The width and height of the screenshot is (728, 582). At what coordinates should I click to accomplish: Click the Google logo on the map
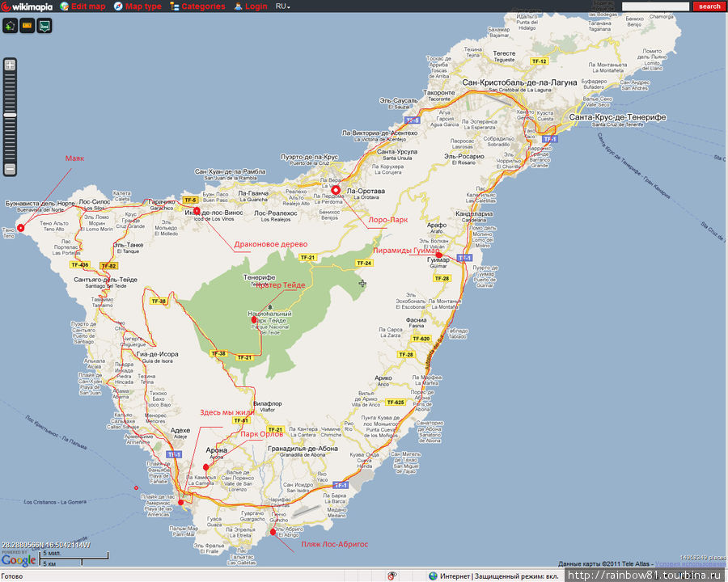18,560
